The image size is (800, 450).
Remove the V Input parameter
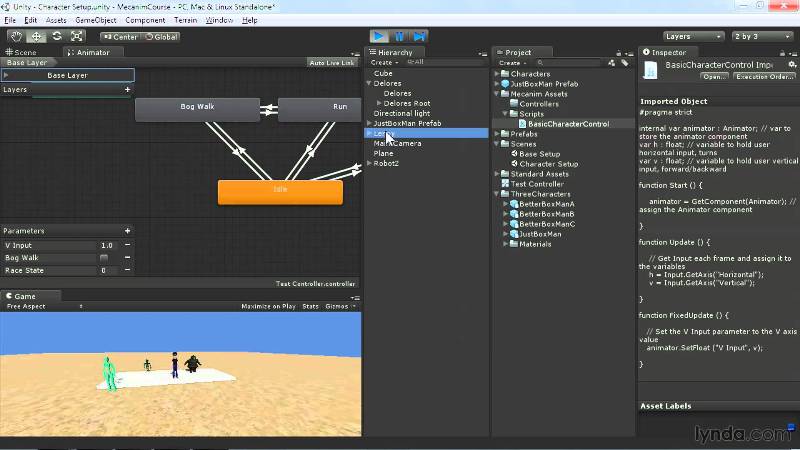click(x=127, y=245)
